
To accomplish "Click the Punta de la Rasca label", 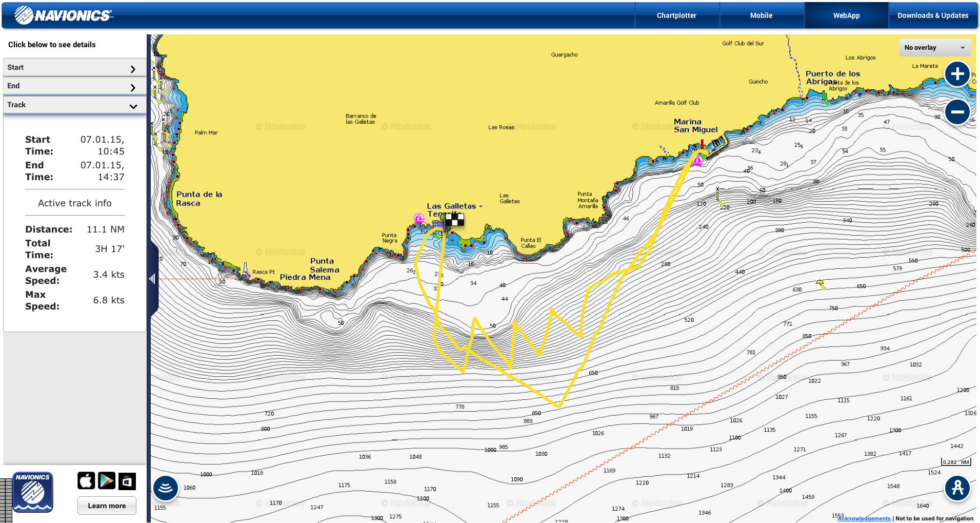I will (199, 199).
